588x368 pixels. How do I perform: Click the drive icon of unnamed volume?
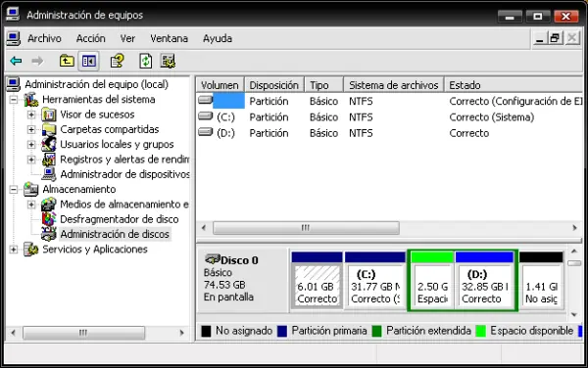[205, 100]
